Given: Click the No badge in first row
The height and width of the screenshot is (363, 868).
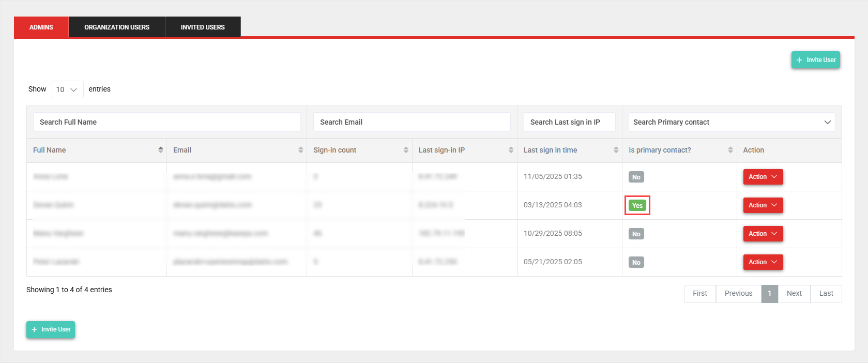Looking at the screenshot, I should pos(636,177).
